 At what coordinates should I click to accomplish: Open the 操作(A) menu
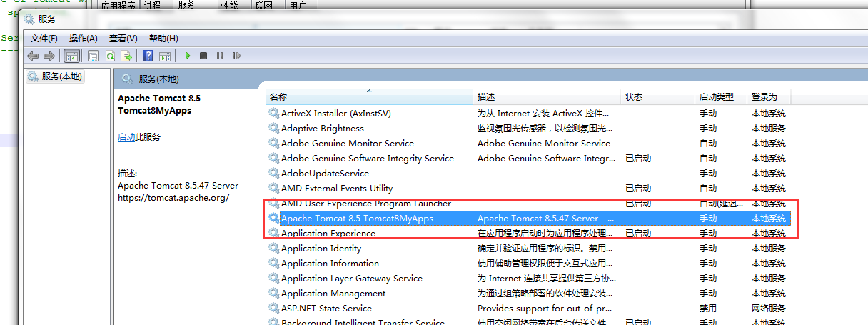click(x=84, y=39)
